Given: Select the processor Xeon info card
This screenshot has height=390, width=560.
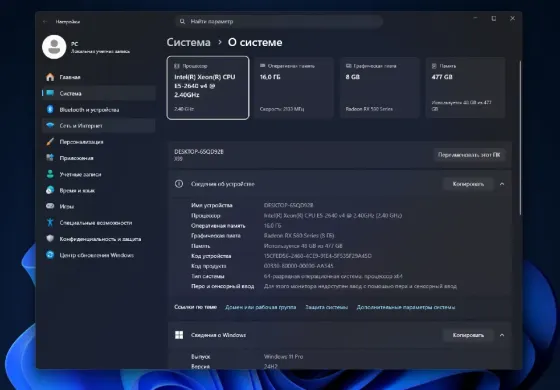Looking at the screenshot, I should [x=208, y=88].
